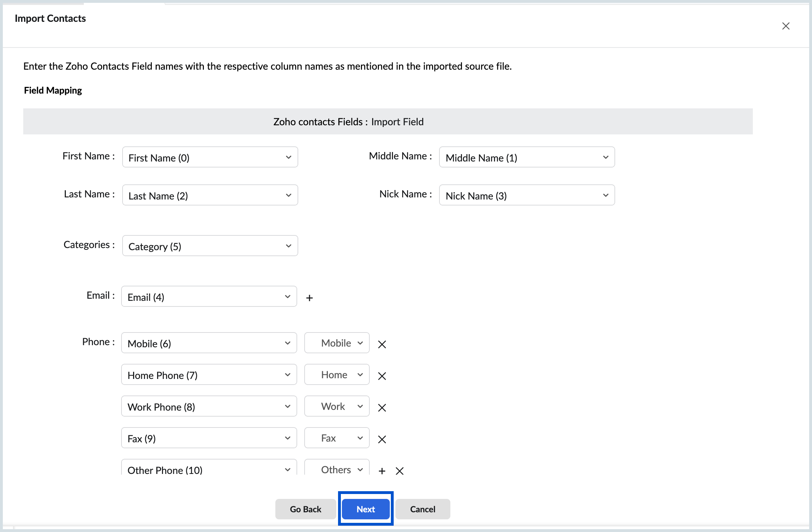Viewport: 812px width, 532px height.
Task: Remove the Mobile (6) phone row
Action: (382, 344)
